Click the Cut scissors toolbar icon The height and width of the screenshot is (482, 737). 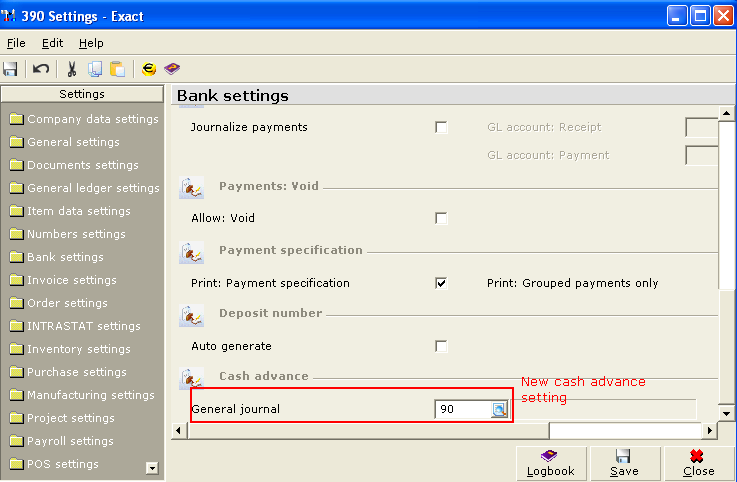tap(71, 69)
